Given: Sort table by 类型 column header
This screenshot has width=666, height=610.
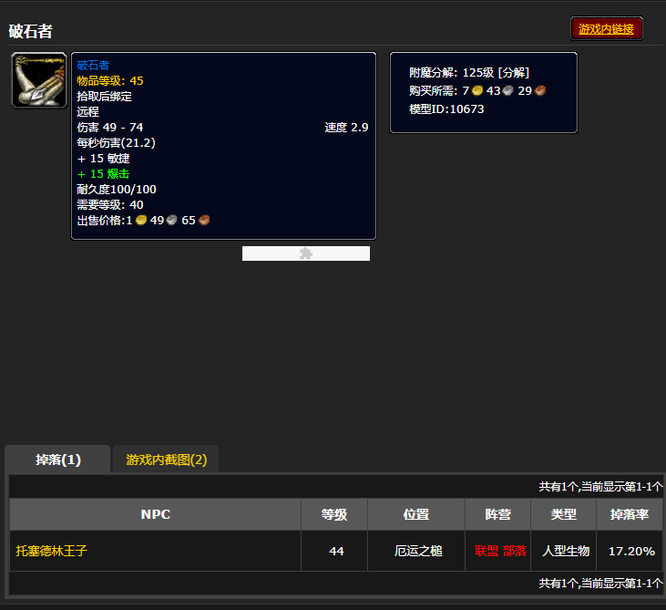Looking at the screenshot, I should (564, 514).
